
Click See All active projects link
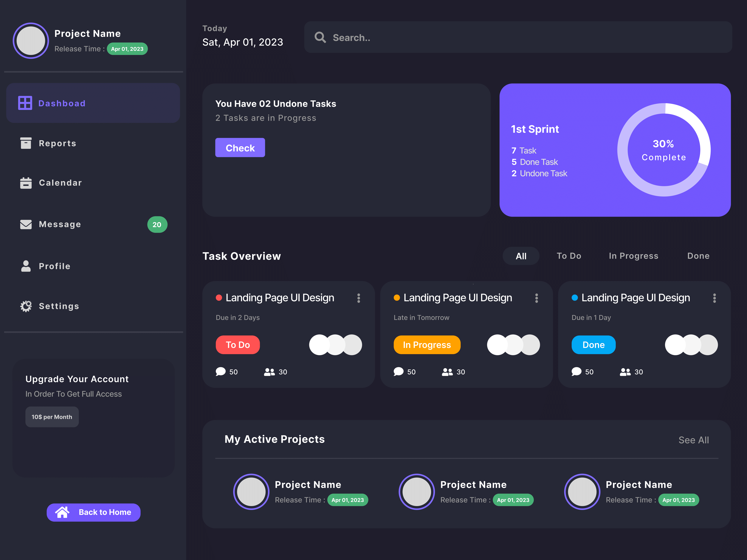coord(694,440)
